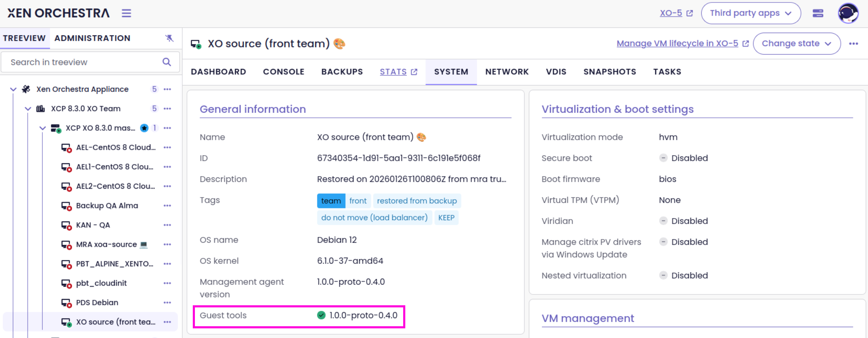
Task: Open more actions for pbt_cloudinit
Action: coord(168,283)
